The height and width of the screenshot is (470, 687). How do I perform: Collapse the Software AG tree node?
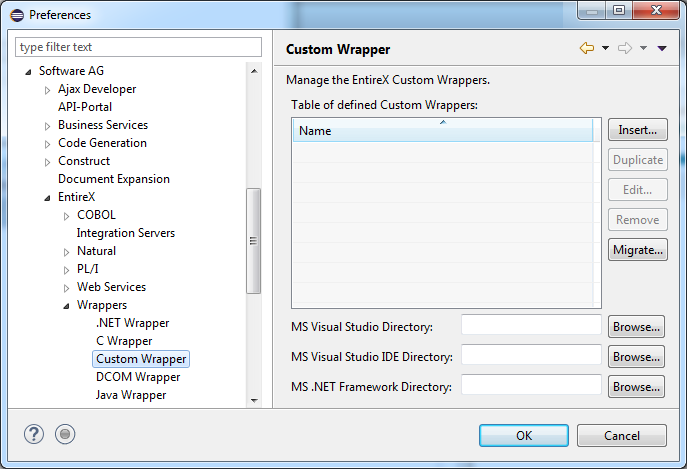[x=28, y=72]
